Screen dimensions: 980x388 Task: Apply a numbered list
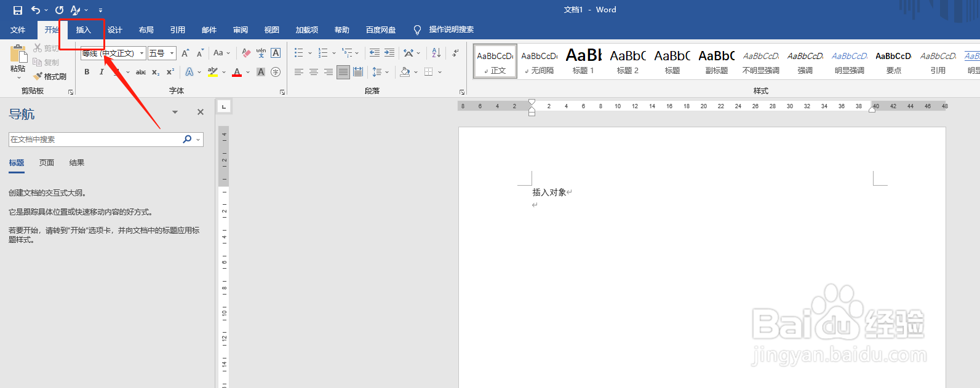(x=323, y=53)
